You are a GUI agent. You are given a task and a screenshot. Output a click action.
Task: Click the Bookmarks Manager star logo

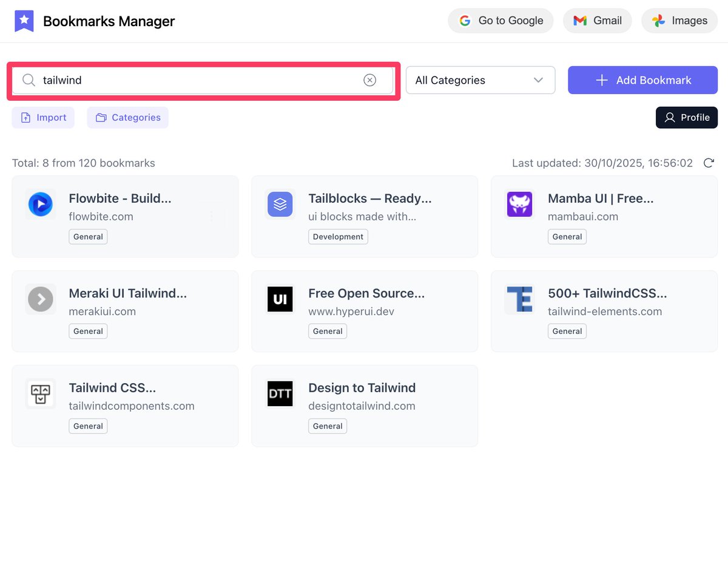(24, 20)
